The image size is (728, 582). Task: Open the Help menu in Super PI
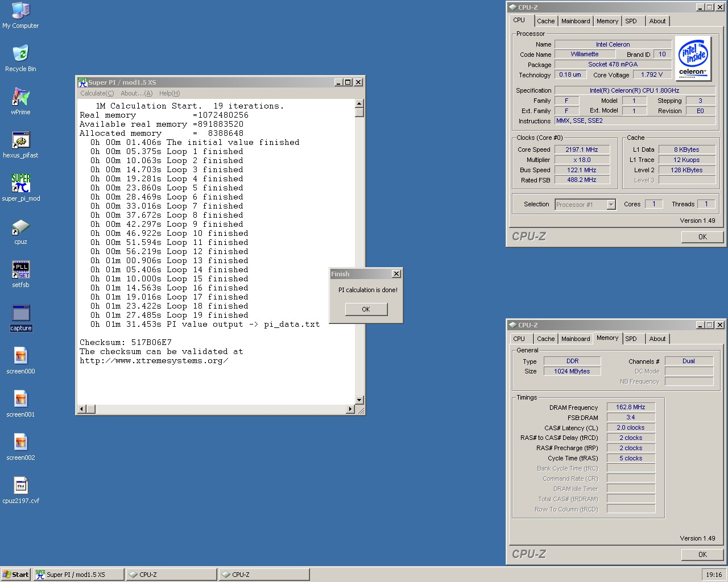[x=169, y=93]
